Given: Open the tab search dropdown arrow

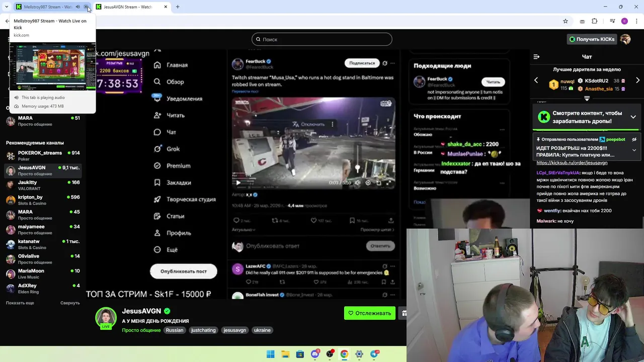Looking at the screenshot, I should click(7, 7).
